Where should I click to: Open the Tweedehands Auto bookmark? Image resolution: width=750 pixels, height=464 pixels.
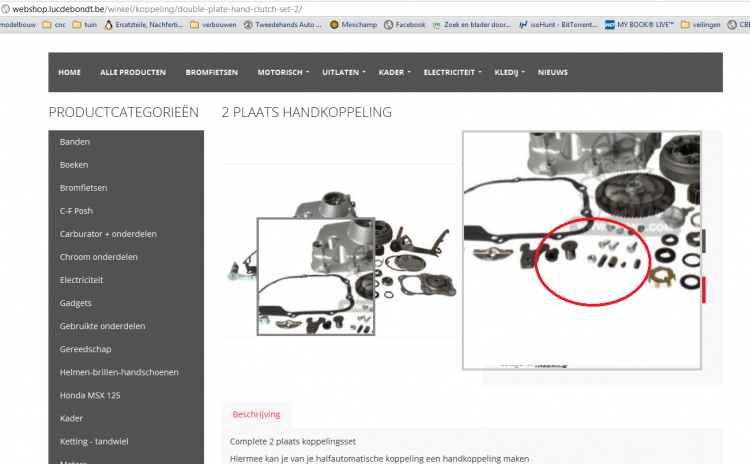pyautogui.click(x=283, y=25)
